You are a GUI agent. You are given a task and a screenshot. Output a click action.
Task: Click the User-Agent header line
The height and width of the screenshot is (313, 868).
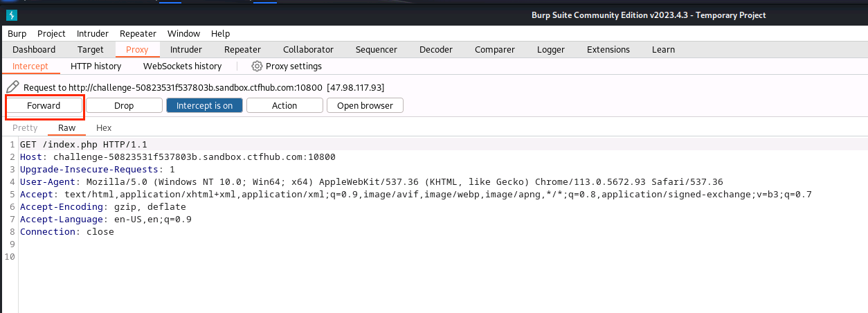pos(372,181)
